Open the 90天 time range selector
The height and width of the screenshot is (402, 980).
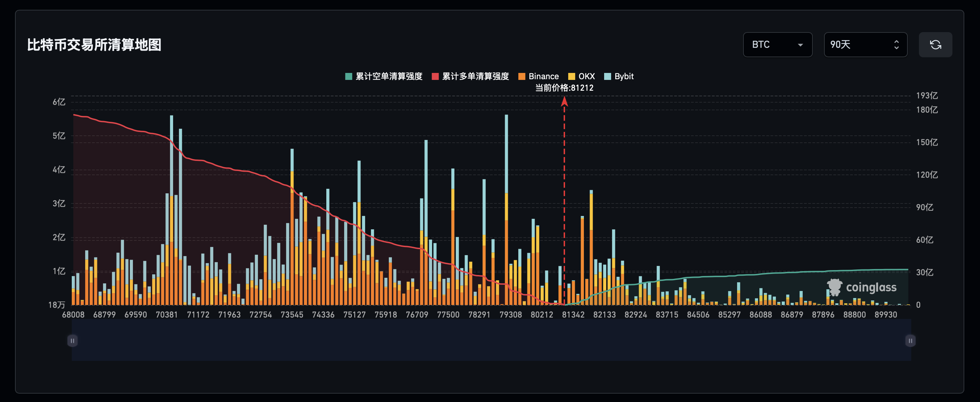[x=865, y=45]
